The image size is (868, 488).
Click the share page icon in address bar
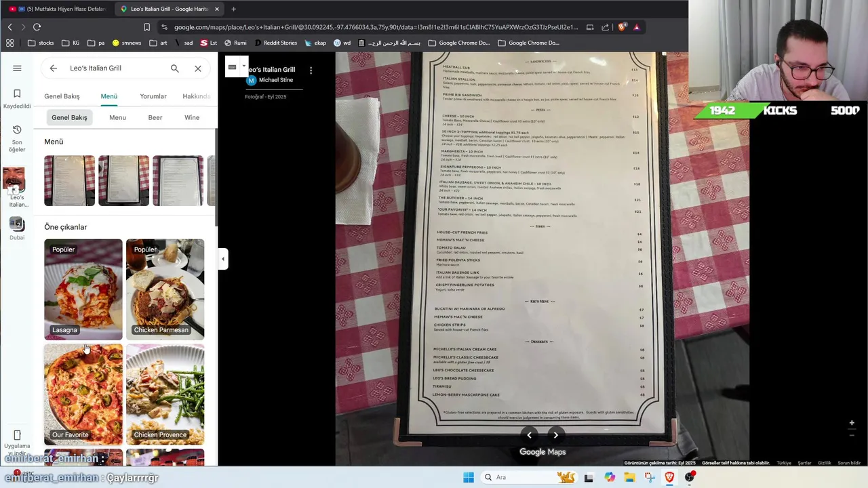(x=605, y=27)
